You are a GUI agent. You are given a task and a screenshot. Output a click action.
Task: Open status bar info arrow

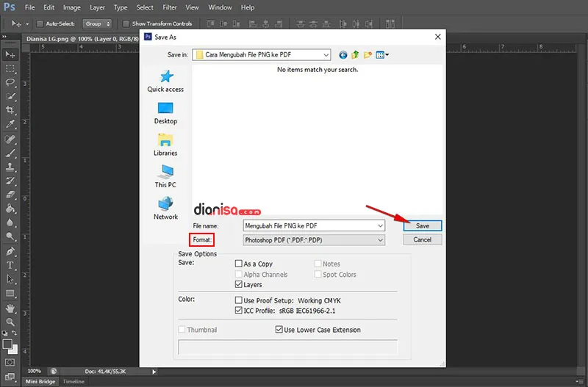(154, 372)
